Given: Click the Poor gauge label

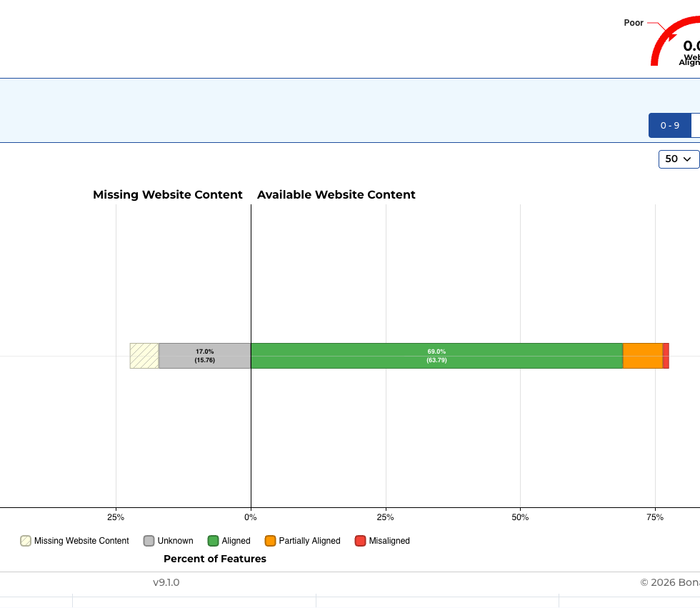Looking at the screenshot, I should click(634, 23).
